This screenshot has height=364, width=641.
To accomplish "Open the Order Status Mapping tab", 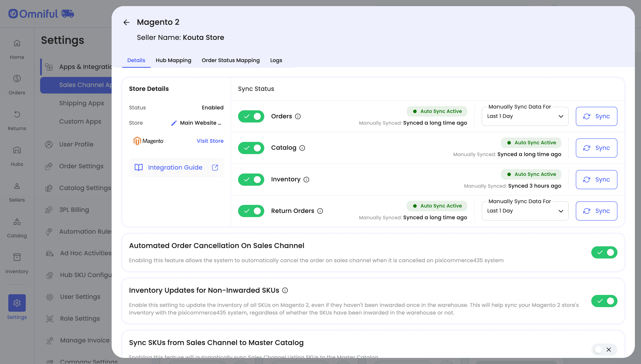I will pyautogui.click(x=230, y=60).
